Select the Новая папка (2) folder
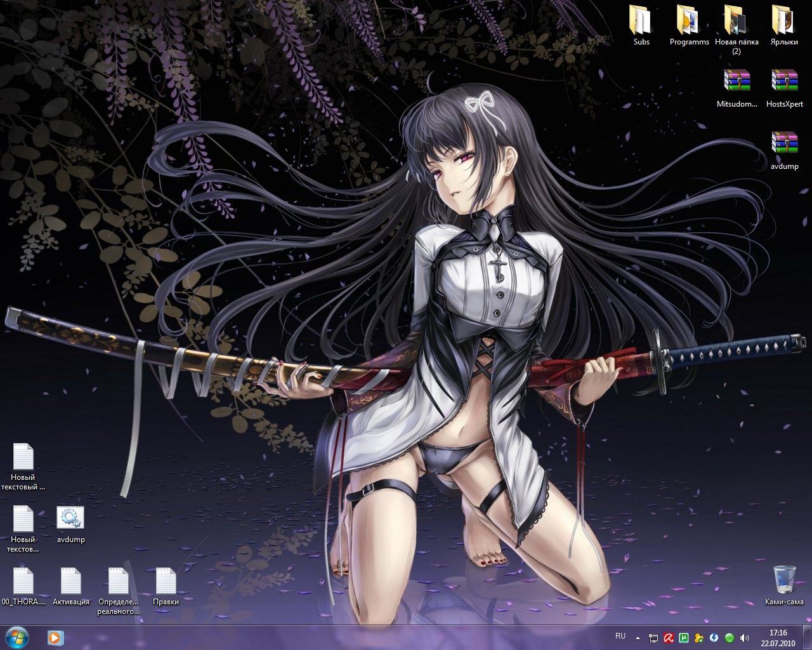812x650 pixels. tap(737, 30)
